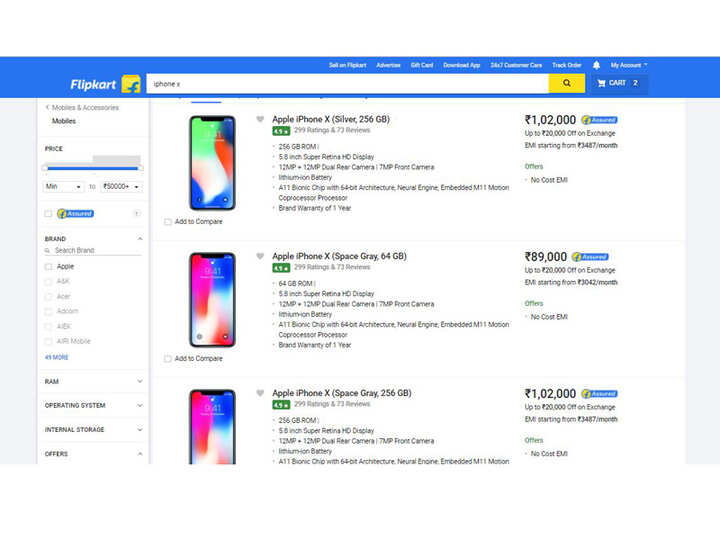
Task: Click No Cost EMI under ₹89,000 offers
Action: coord(549,317)
